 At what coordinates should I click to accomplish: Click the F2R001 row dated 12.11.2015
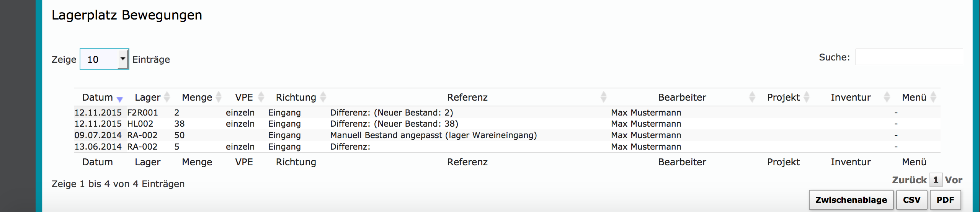pos(142,113)
